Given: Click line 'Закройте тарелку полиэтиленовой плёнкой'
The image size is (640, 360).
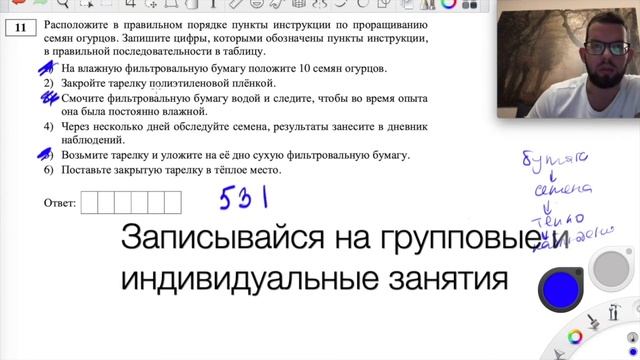Looking at the screenshot, I should click(169, 83).
